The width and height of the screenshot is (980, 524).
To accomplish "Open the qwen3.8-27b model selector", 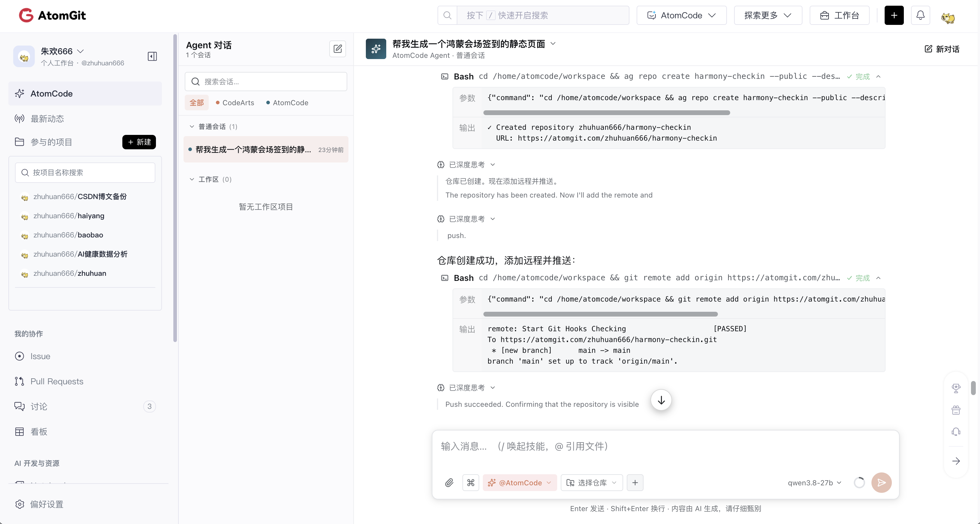I will pos(814,483).
